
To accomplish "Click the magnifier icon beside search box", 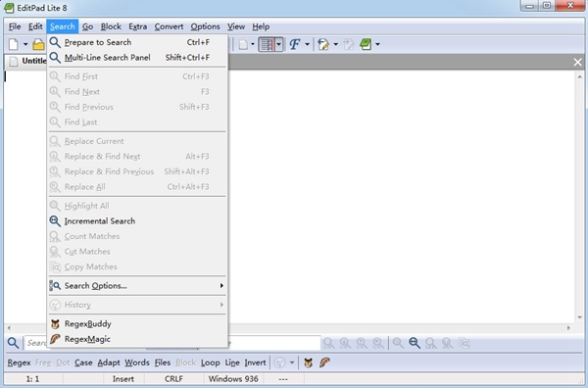I will (x=13, y=343).
